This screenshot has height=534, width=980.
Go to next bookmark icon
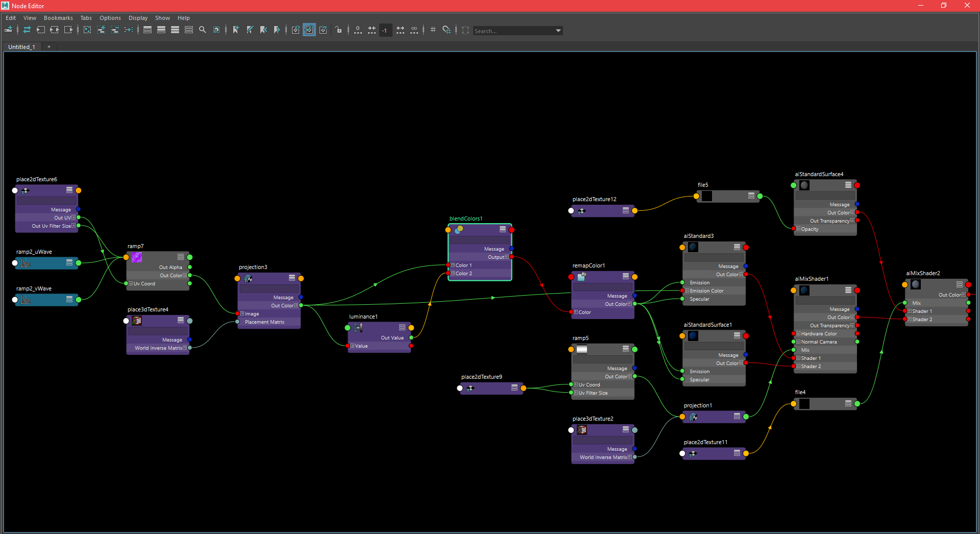click(277, 30)
